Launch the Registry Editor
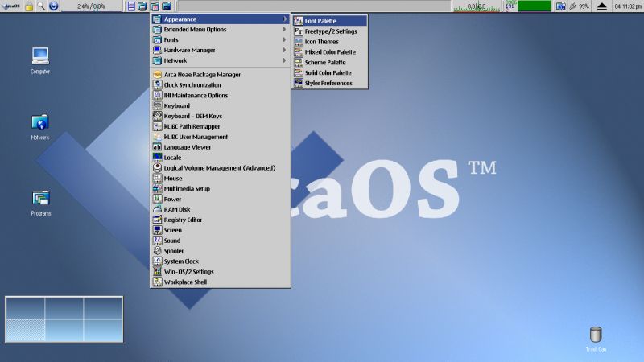 (x=220, y=220)
